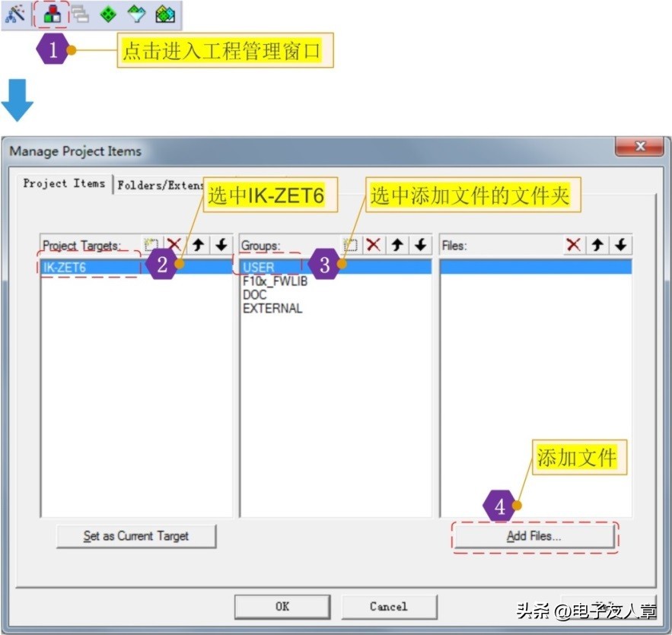Delete the selected file in Files
This screenshot has height=635, width=672.
point(573,245)
